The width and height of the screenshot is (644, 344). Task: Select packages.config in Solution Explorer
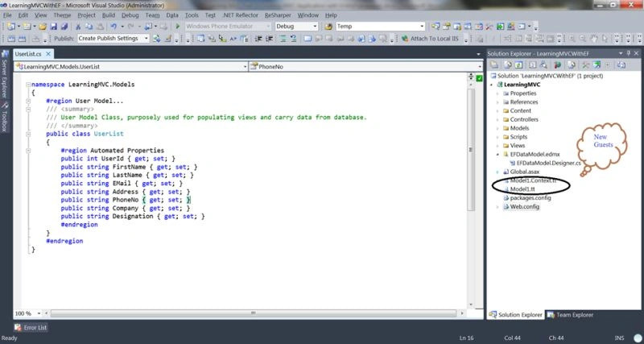[x=530, y=198]
